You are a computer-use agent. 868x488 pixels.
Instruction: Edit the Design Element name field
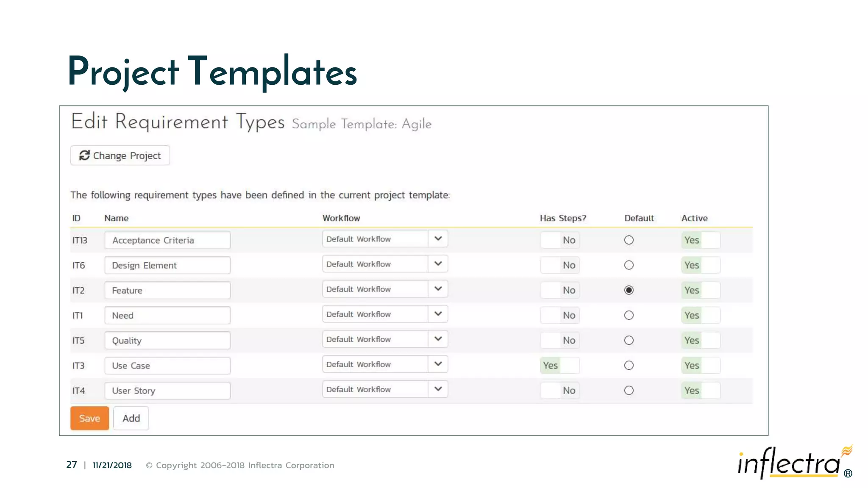click(x=167, y=265)
